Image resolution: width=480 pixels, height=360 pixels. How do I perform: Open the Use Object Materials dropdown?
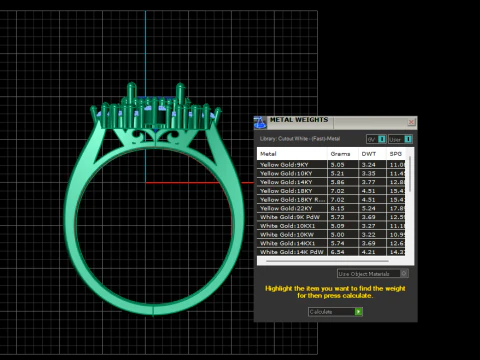pyautogui.click(x=372, y=274)
